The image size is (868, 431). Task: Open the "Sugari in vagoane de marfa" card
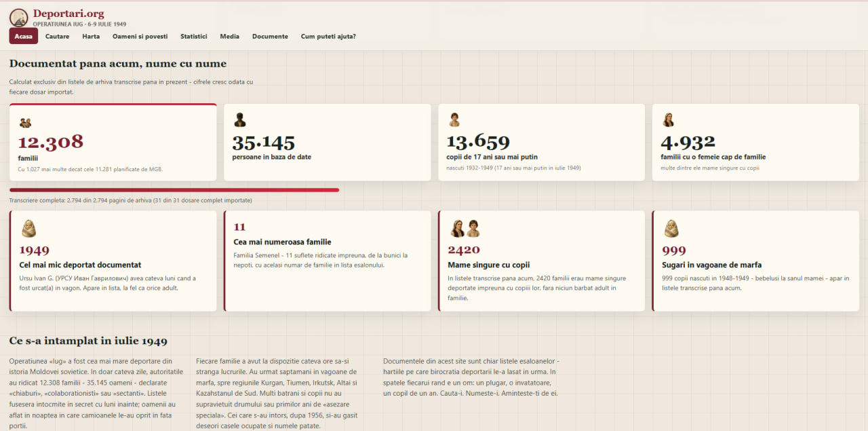click(755, 261)
